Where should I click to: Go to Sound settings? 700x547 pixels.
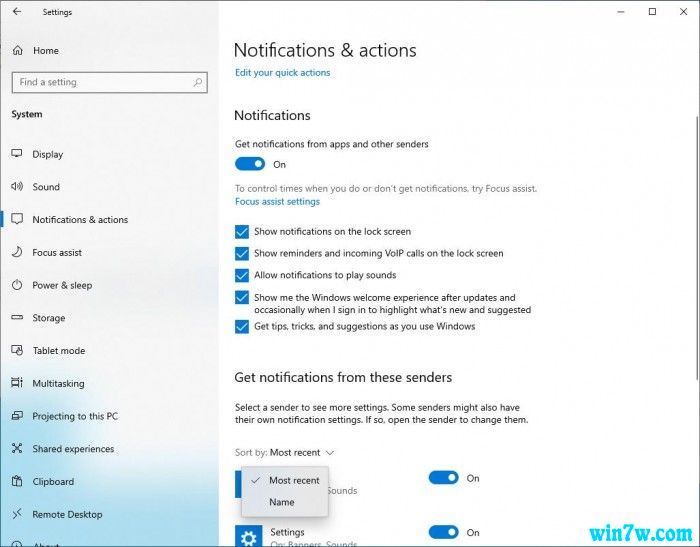point(46,187)
